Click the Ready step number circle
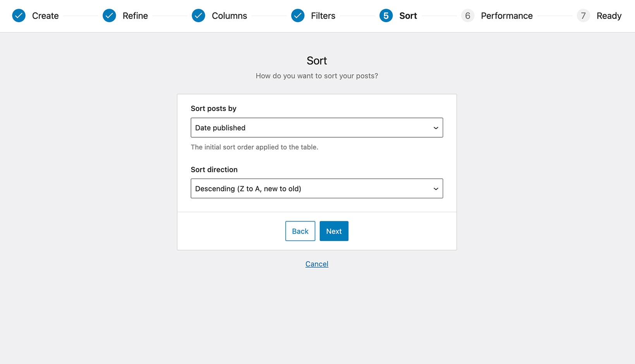Image resolution: width=635 pixels, height=364 pixels. pos(584,16)
